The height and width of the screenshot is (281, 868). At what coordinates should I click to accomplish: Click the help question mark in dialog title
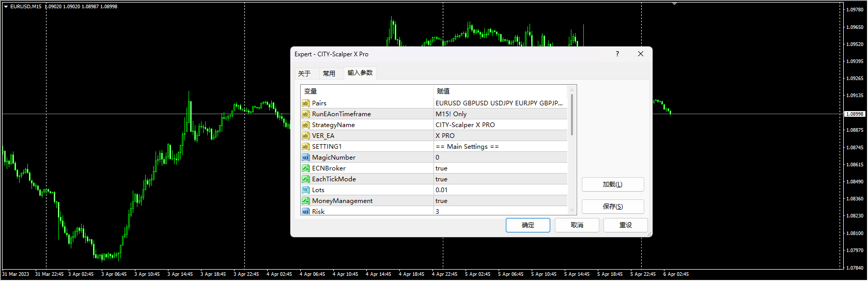[x=617, y=54]
